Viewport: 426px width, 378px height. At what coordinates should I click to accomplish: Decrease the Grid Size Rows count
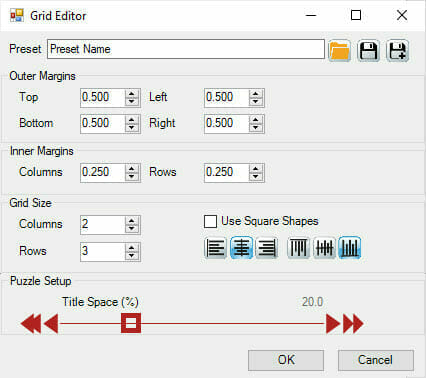point(132,256)
